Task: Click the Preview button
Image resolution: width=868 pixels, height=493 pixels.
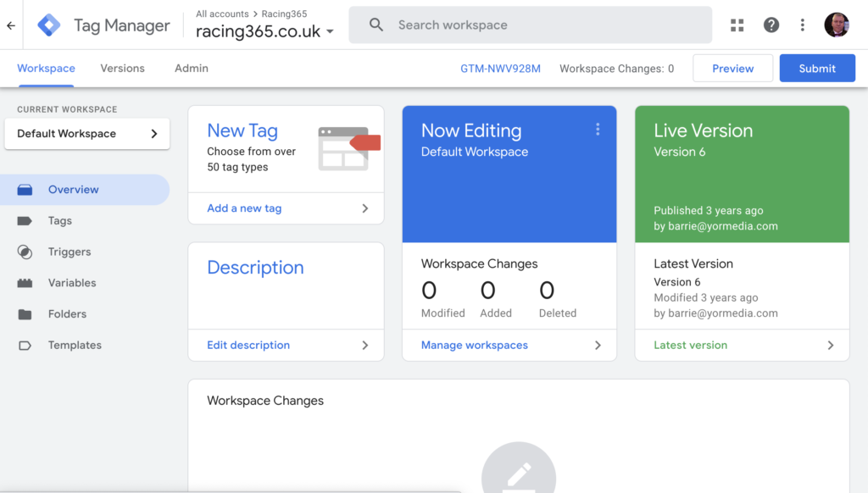Action: pyautogui.click(x=732, y=69)
